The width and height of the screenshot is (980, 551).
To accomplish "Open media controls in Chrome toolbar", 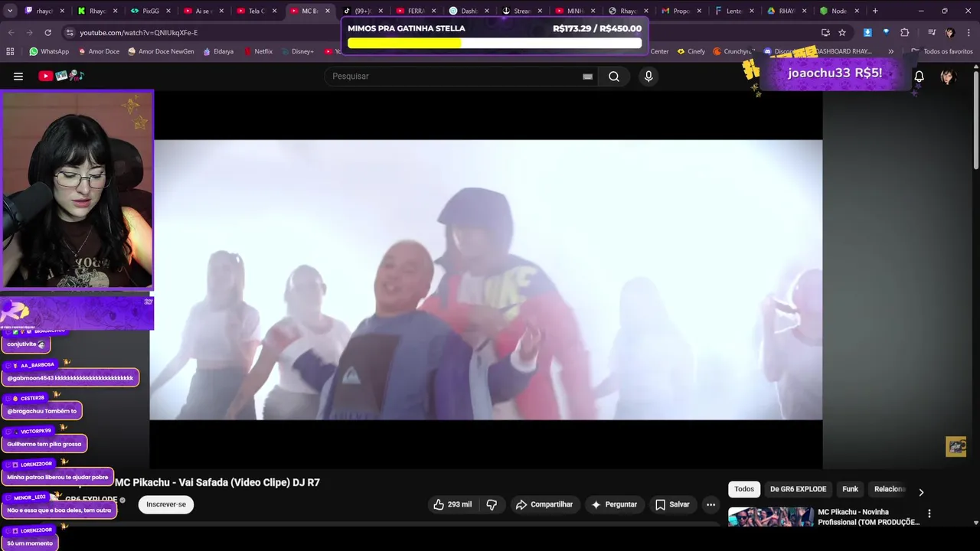I will click(x=932, y=32).
